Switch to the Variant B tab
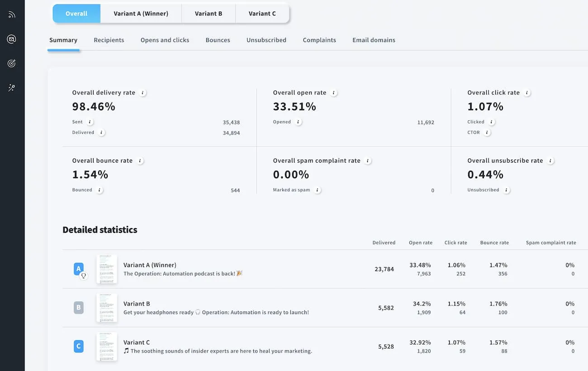The height and width of the screenshot is (371, 588). (x=209, y=14)
